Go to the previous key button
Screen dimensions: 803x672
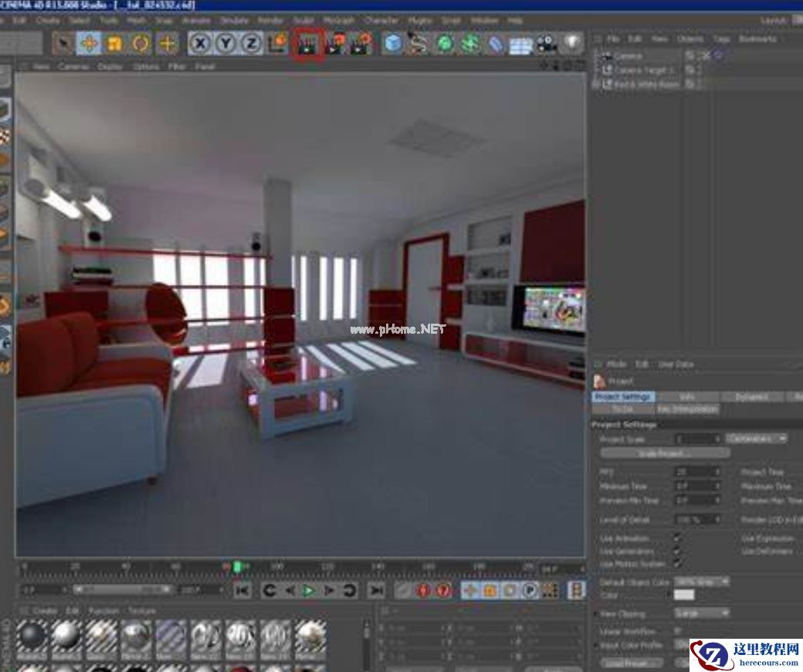(269, 591)
